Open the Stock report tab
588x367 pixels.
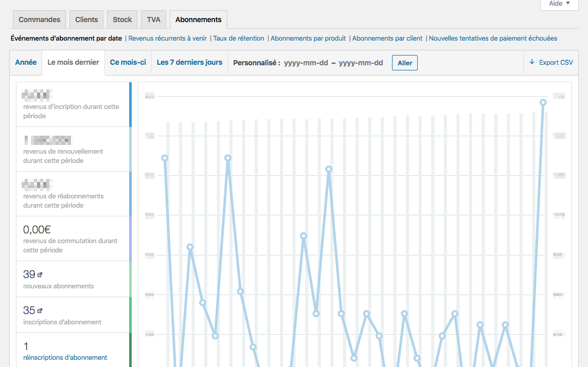click(122, 19)
